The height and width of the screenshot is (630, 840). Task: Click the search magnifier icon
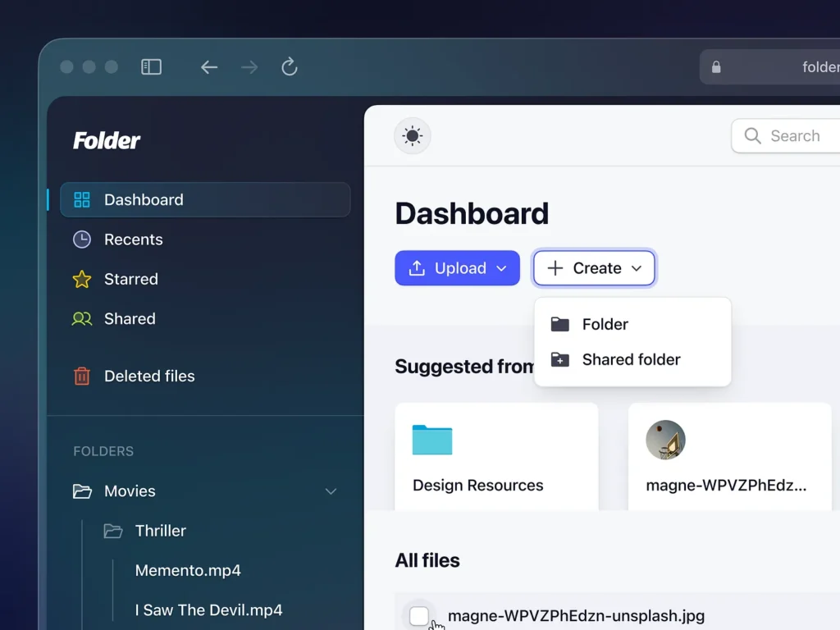(x=753, y=135)
